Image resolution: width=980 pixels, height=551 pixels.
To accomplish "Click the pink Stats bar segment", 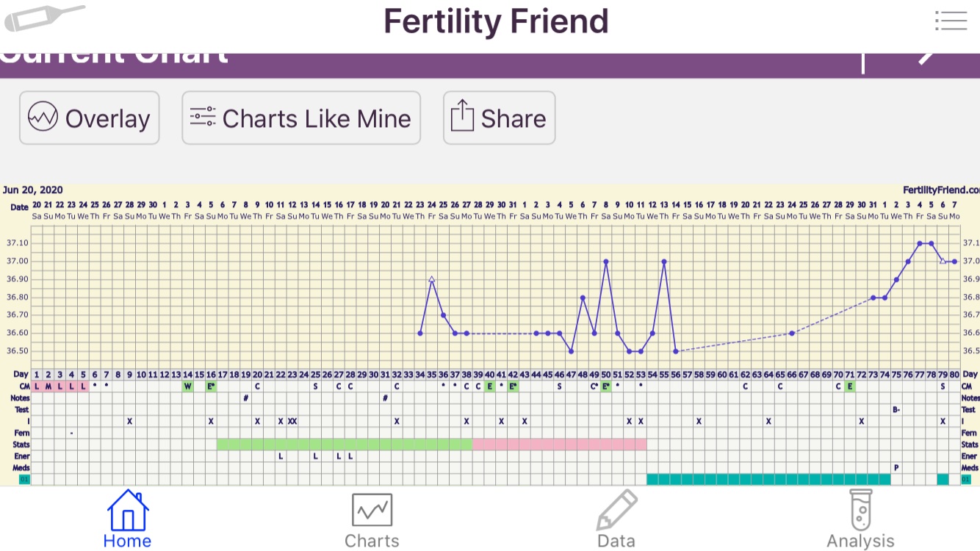I will pyautogui.click(x=559, y=444).
